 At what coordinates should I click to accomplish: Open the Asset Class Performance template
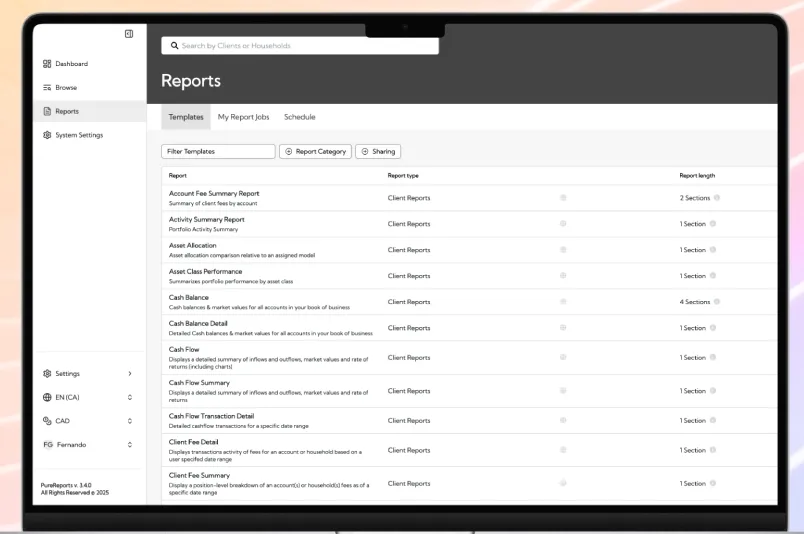pyautogui.click(x=205, y=271)
